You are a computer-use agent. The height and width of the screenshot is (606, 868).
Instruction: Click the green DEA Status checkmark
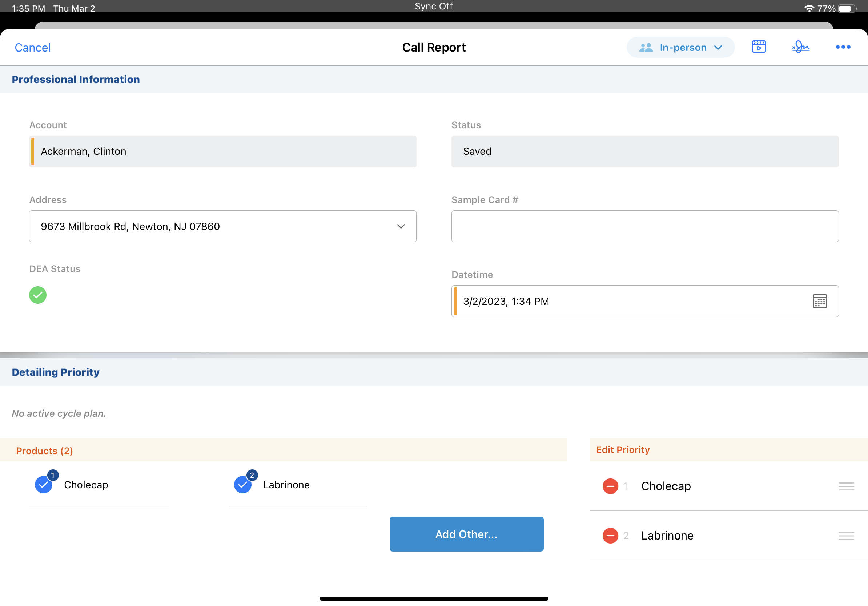(x=38, y=295)
